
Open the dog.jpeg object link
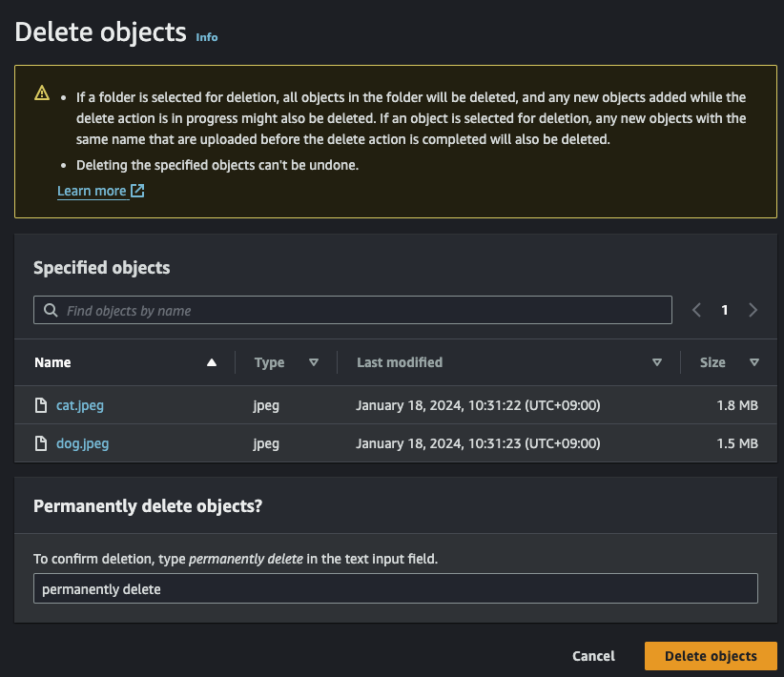click(x=82, y=443)
